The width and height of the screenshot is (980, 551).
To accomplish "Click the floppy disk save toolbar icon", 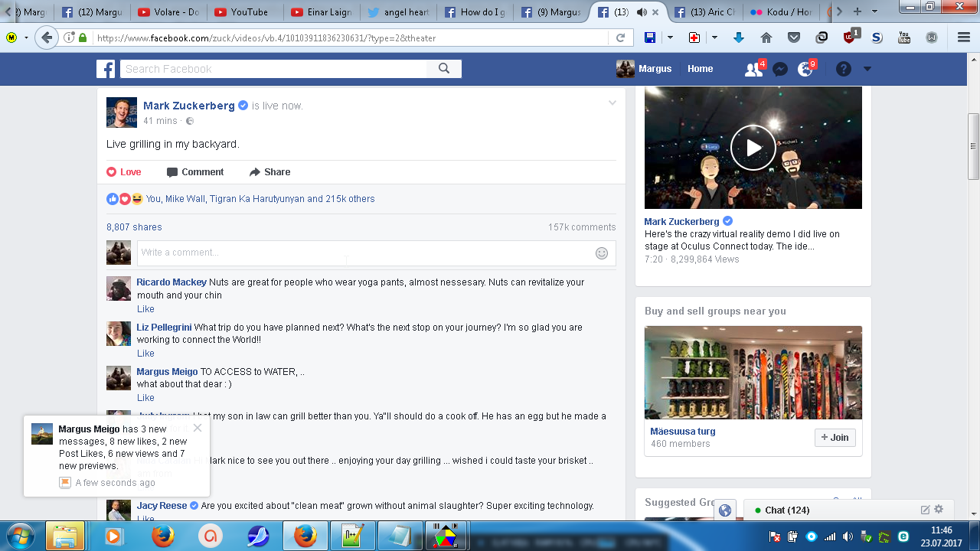I will [649, 37].
